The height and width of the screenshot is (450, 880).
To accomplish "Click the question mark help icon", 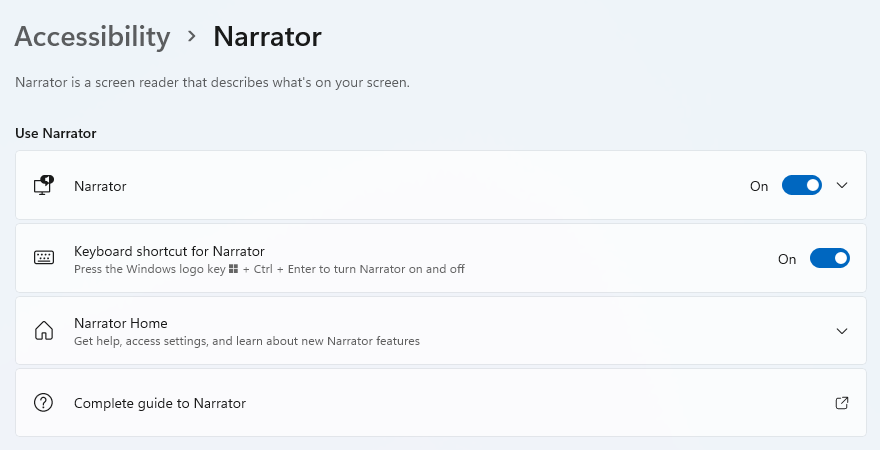I will [x=43, y=403].
